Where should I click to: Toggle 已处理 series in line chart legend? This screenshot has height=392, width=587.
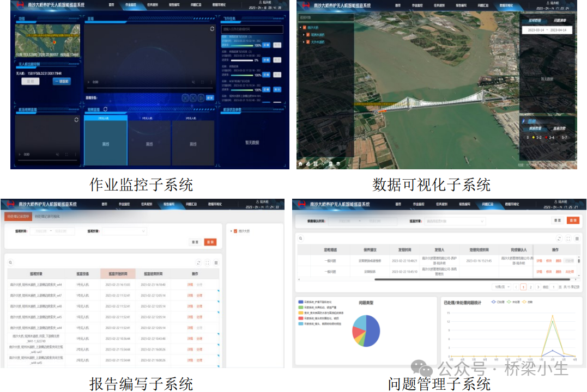point(498,302)
